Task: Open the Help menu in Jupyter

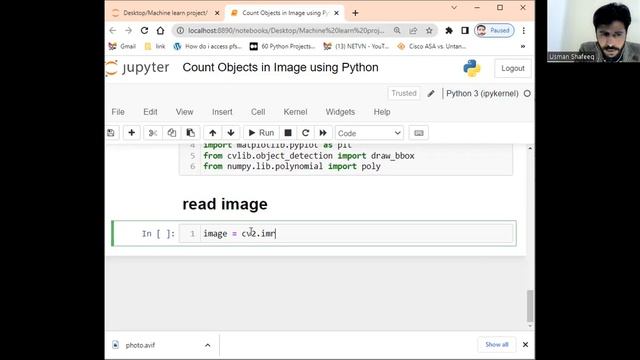Action: (x=382, y=112)
